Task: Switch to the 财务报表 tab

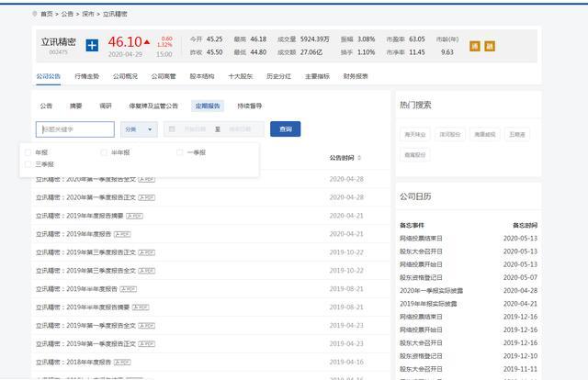Action: click(x=356, y=76)
